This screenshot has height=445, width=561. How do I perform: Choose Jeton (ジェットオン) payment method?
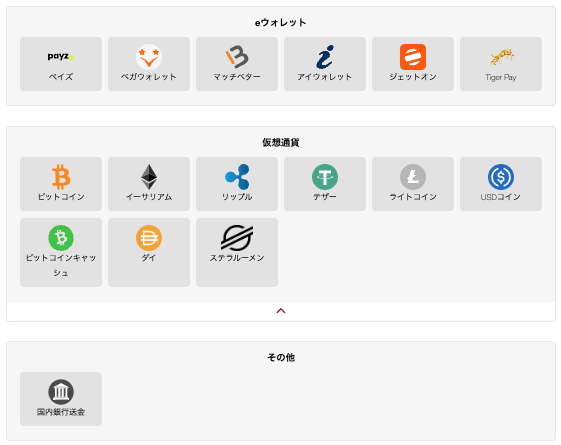tap(413, 64)
